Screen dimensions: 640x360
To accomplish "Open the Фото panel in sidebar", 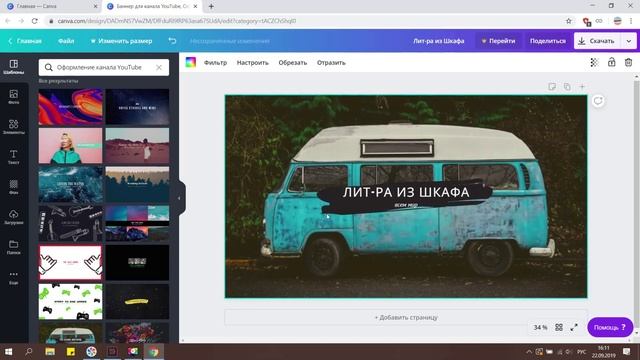I will tap(13, 97).
